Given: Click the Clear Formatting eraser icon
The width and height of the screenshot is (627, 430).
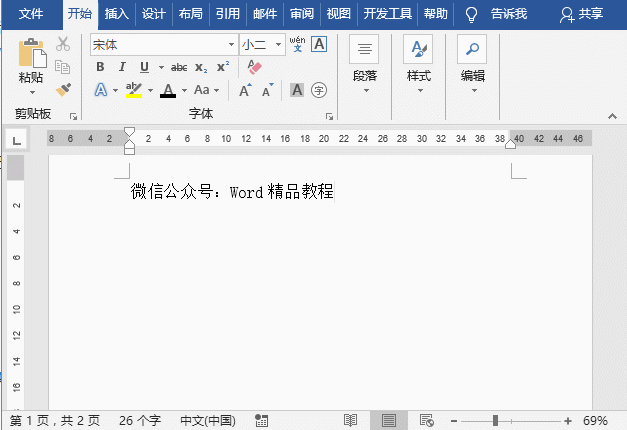Looking at the screenshot, I should [x=253, y=67].
